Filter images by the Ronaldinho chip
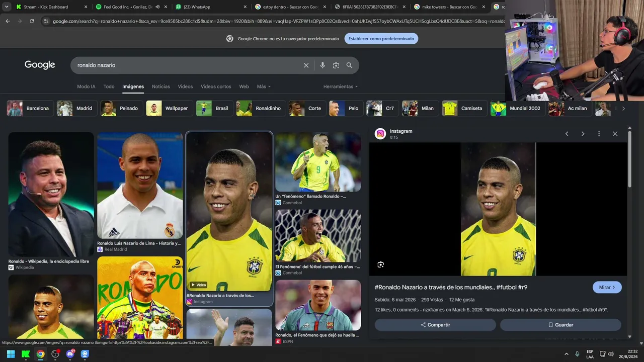Viewport: 644px width, 362px height. click(x=261, y=109)
